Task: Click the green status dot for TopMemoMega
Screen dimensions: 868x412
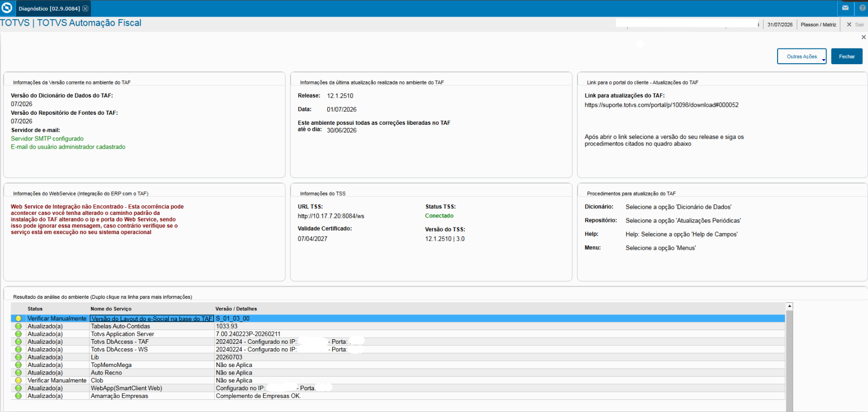Action: [19, 365]
